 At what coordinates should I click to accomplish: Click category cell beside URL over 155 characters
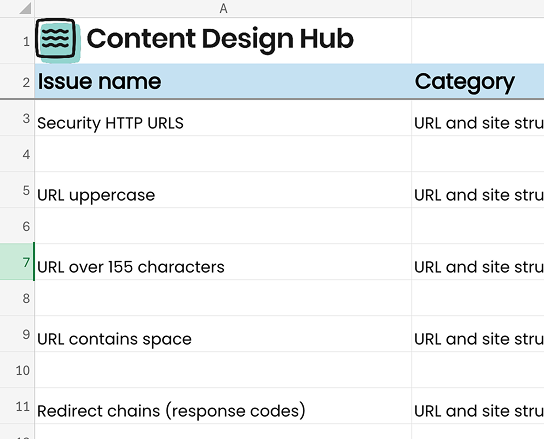tap(478, 262)
